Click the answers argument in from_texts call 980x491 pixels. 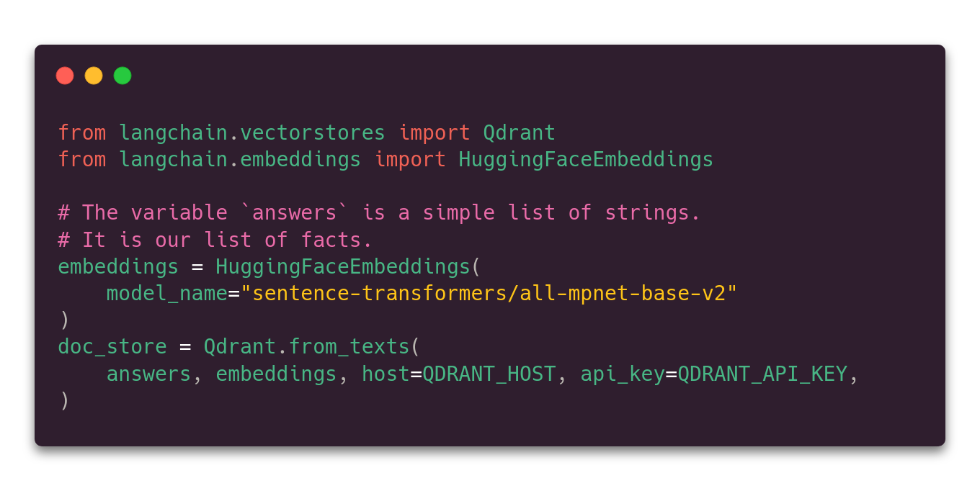pos(148,374)
